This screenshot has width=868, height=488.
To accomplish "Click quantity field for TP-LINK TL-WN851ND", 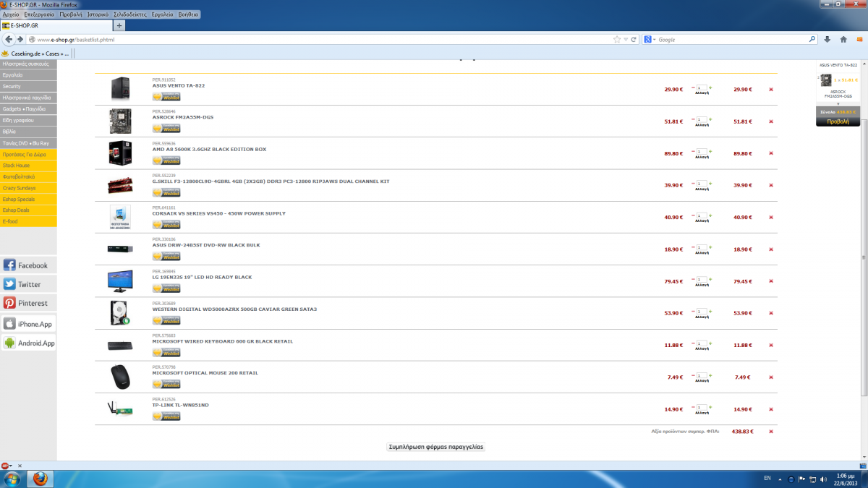I will tap(702, 408).
